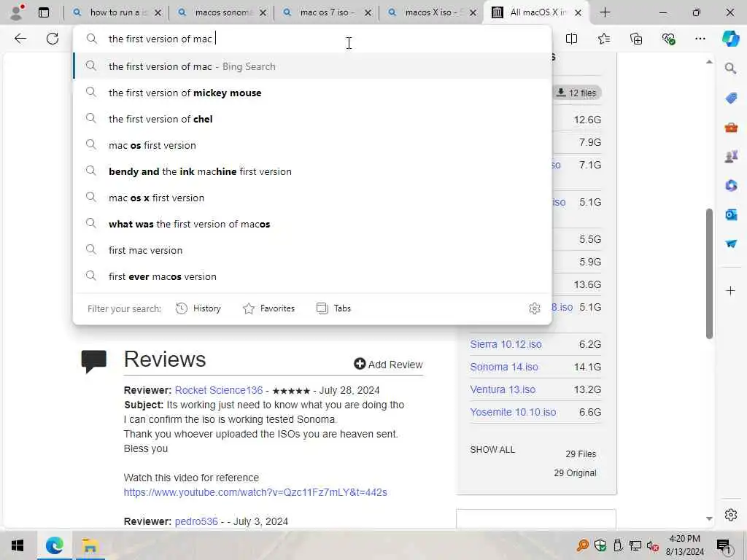This screenshot has height=560, width=747.
Task: Switch to the 'mac os 7 iso' tab
Action: pos(326,12)
